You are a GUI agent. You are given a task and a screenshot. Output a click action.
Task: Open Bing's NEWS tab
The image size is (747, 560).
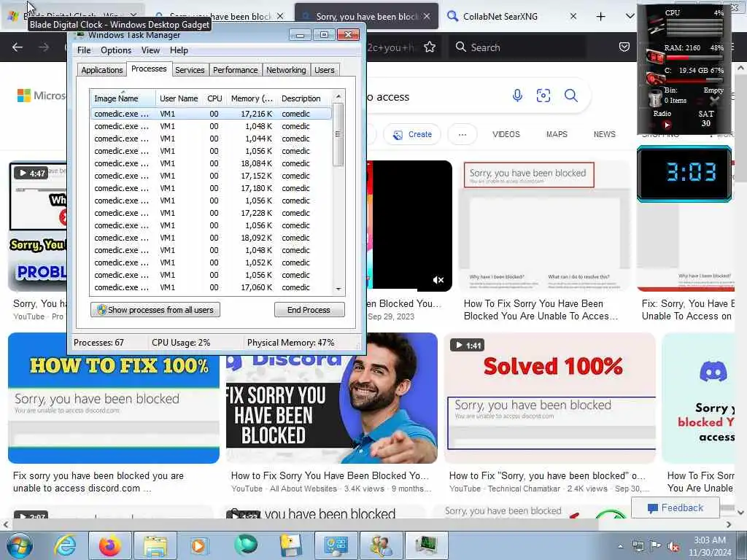click(x=605, y=134)
